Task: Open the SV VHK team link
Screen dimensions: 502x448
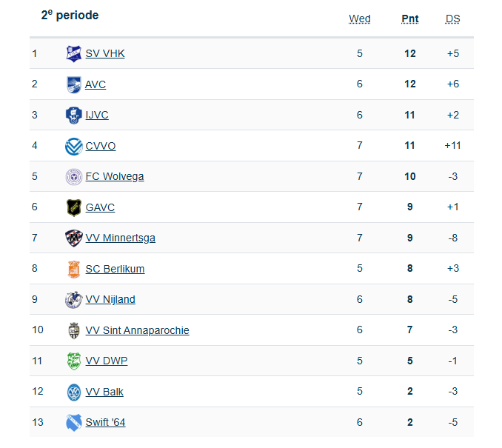Action: pyautogui.click(x=105, y=53)
